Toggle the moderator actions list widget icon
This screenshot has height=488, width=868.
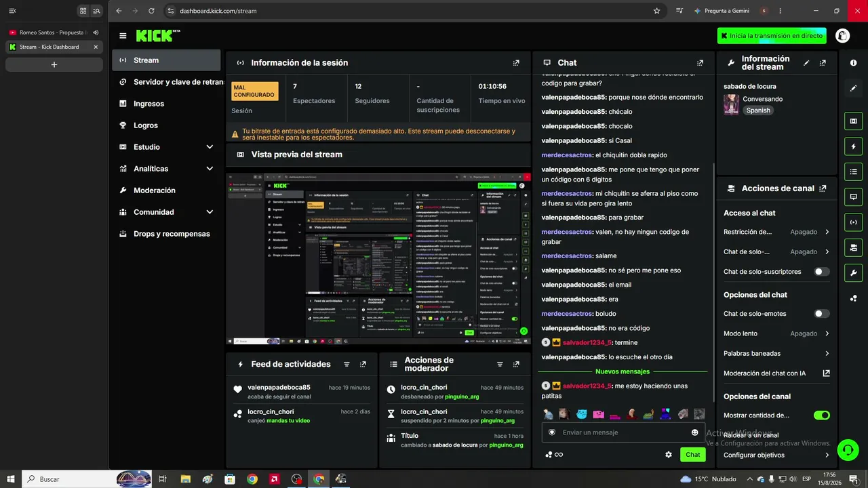click(x=853, y=171)
